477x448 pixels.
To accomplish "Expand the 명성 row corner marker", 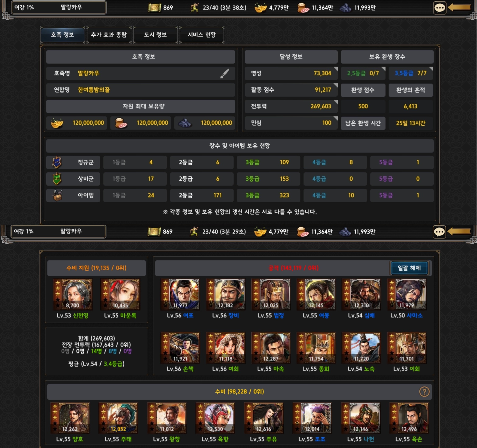I will coord(336,69).
